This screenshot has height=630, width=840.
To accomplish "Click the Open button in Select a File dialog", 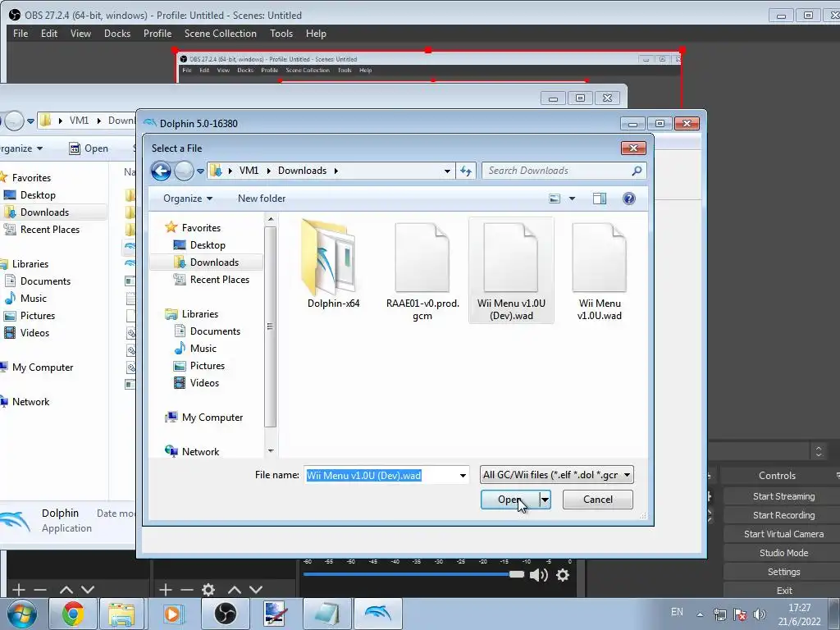I will (509, 500).
